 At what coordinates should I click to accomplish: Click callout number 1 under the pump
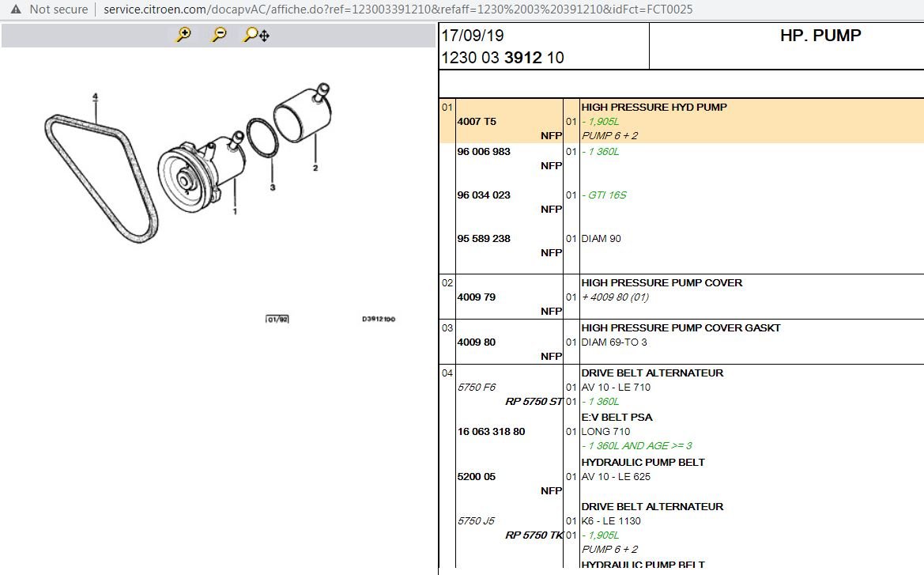pos(235,211)
